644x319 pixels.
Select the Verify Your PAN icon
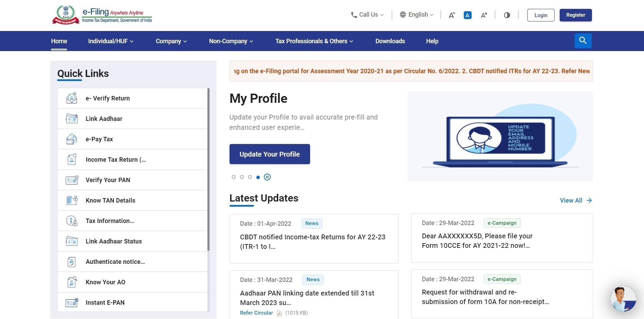tap(71, 180)
